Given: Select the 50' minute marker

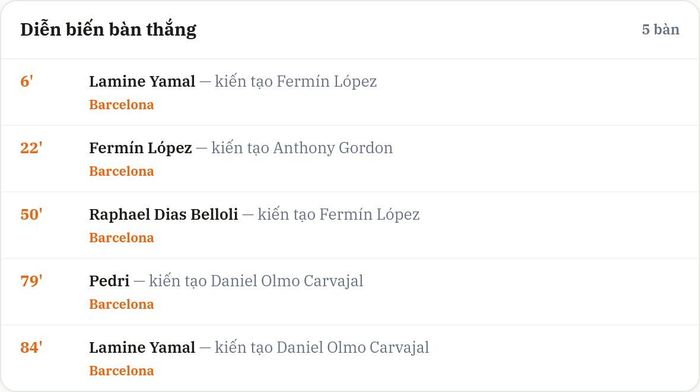Looking at the screenshot, I should tap(31, 214).
